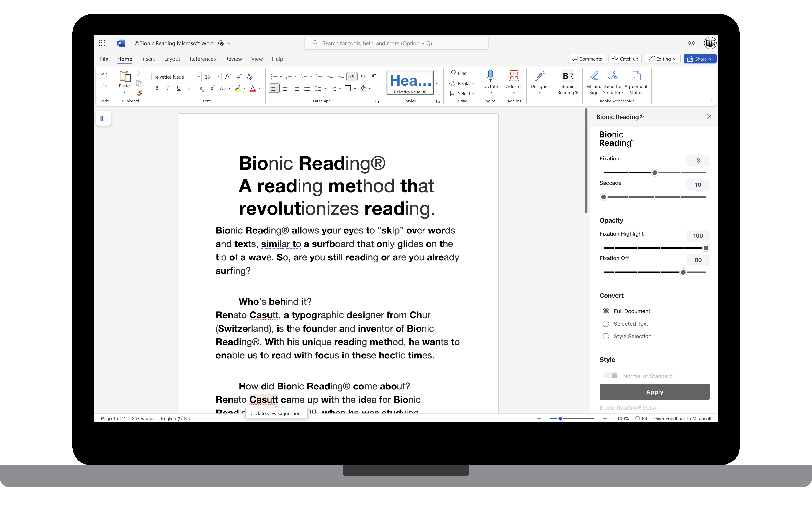The width and height of the screenshot is (812, 508).
Task: Open Fill and Sign tool
Action: tap(594, 83)
